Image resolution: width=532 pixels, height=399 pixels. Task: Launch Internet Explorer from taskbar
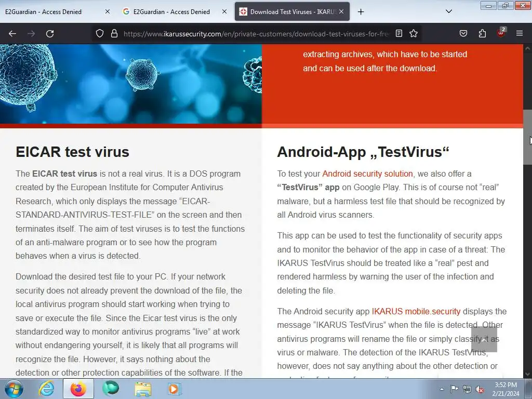pyautogui.click(x=46, y=389)
